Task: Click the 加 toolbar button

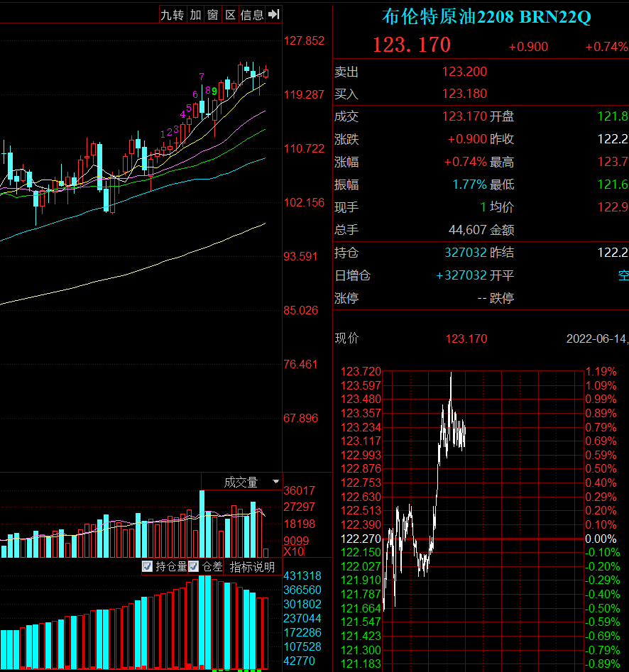Action: (195, 15)
